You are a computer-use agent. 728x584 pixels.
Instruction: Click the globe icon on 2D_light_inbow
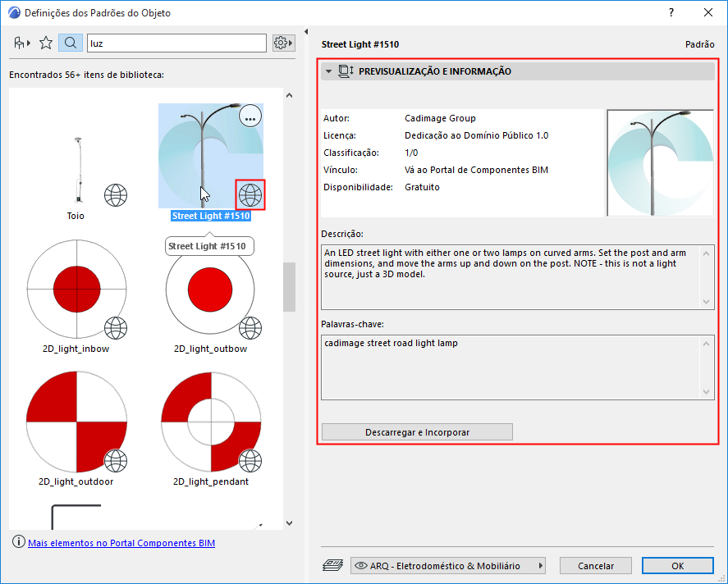click(116, 328)
